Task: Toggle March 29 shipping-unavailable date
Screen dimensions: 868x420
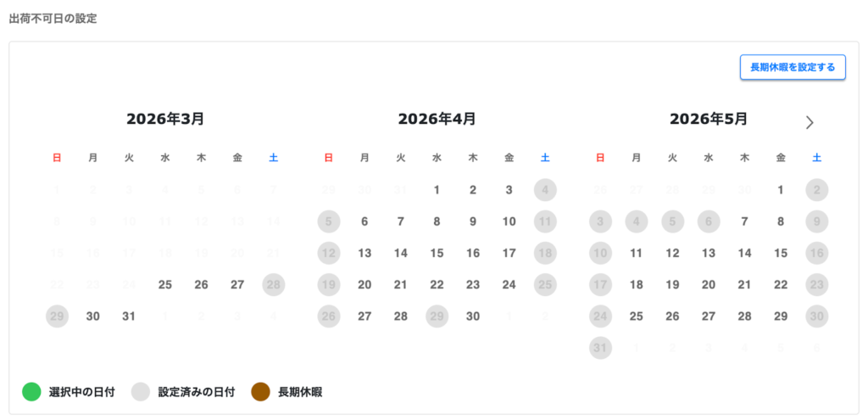Action: (57, 316)
